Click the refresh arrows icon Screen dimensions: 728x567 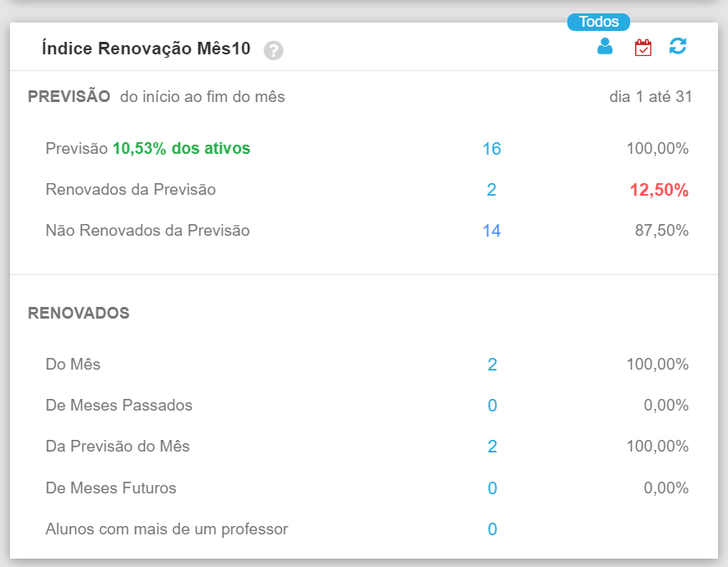click(678, 47)
